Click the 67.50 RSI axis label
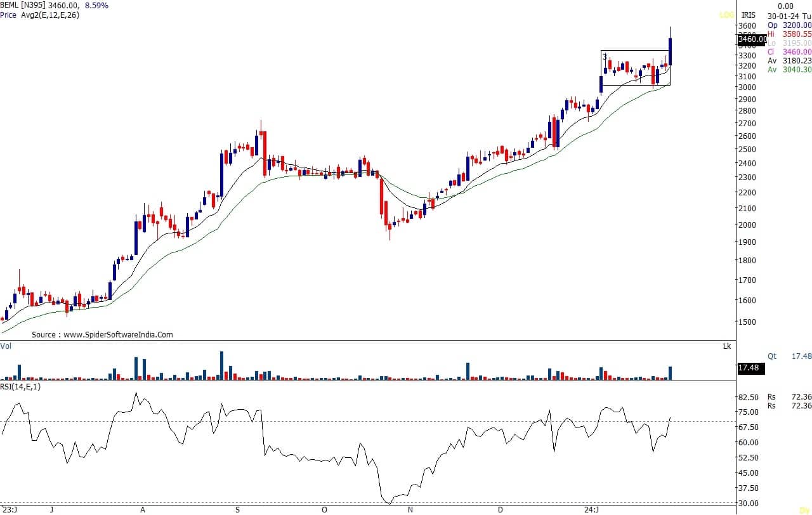 click(x=749, y=427)
